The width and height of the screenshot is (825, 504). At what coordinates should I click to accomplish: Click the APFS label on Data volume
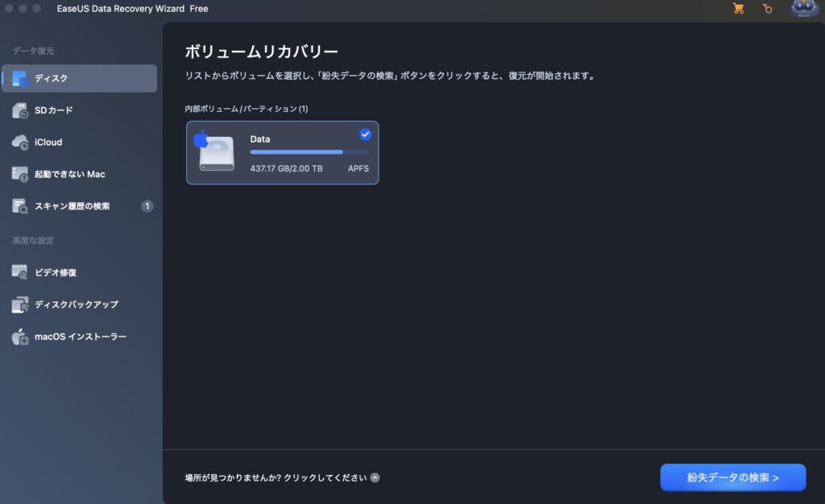pyautogui.click(x=358, y=169)
